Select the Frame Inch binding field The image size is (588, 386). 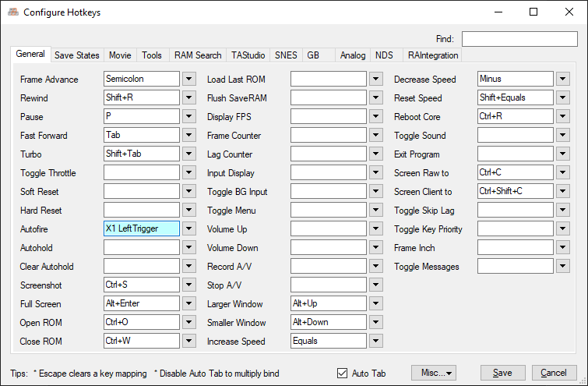coord(516,247)
